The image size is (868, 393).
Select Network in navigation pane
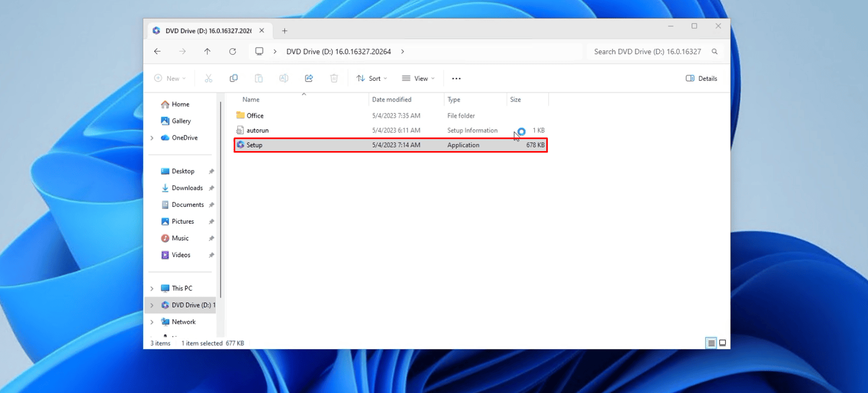178,322
